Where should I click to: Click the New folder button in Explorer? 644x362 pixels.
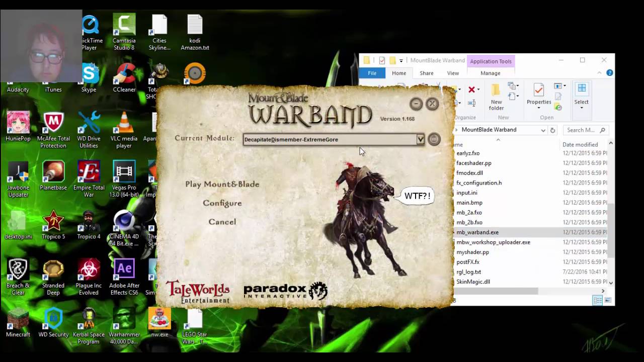(x=496, y=98)
